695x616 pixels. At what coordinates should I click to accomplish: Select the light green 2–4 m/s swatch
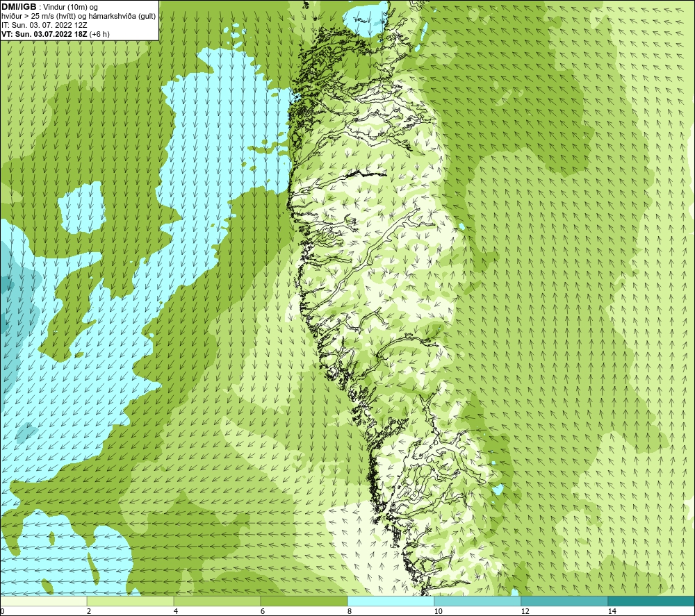131,601
